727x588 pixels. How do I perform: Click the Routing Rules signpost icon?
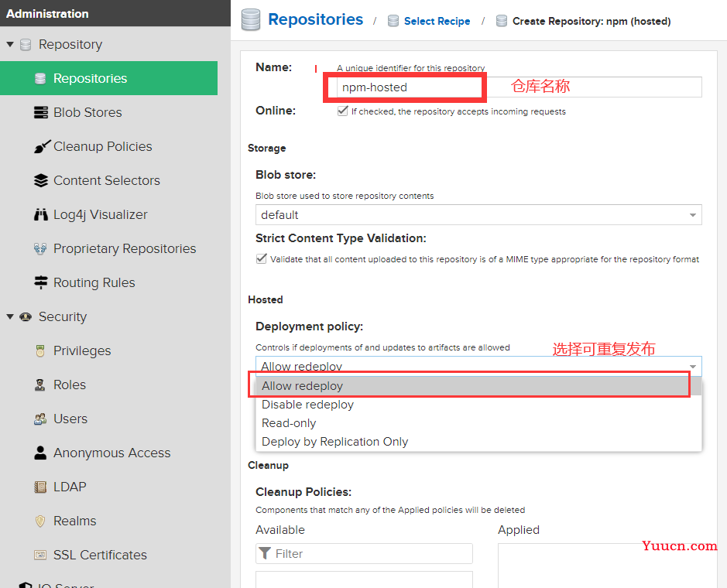(41, 282)
